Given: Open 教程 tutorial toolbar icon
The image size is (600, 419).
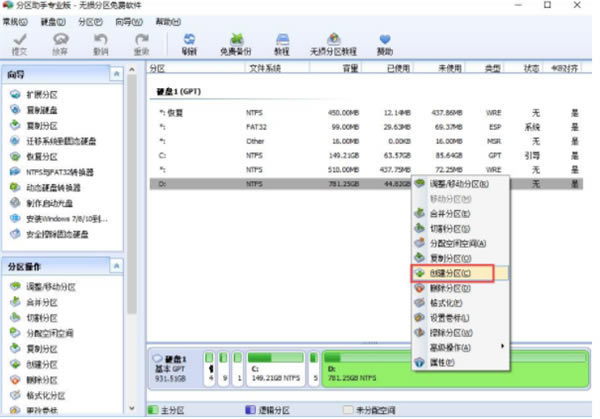Looking at the screenshot, I should [282, 44].
